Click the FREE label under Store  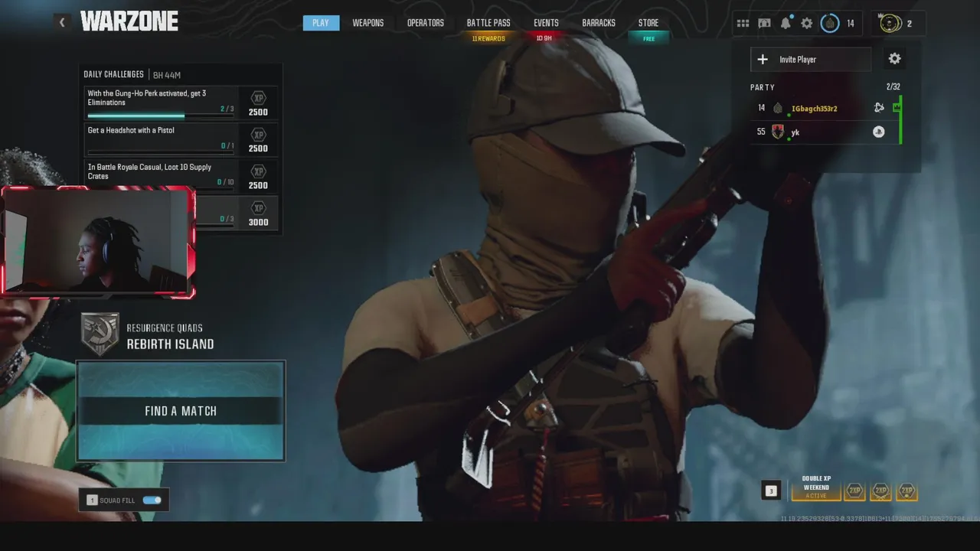(648, 38)
